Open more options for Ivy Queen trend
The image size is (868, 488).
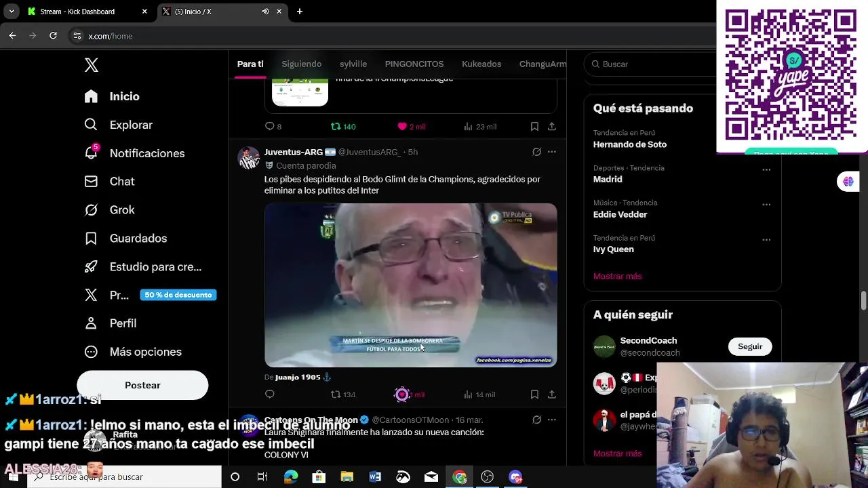[766, 239]
